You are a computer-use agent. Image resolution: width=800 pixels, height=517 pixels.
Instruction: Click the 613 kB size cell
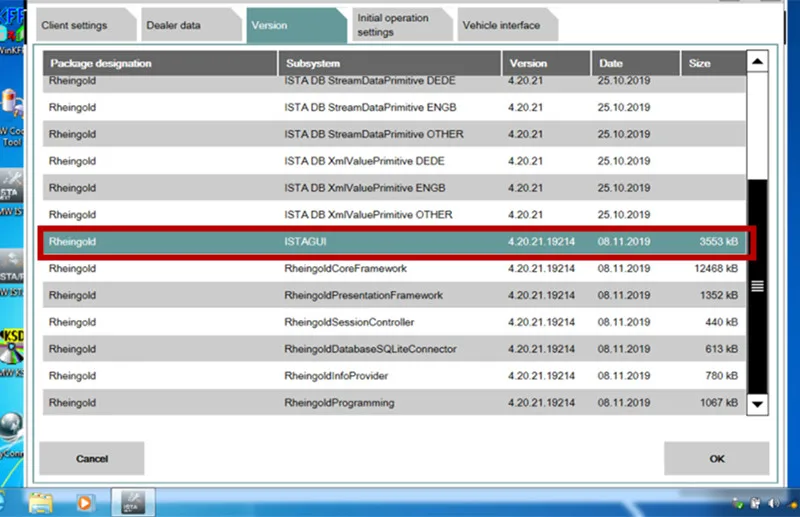pos(721,349)
